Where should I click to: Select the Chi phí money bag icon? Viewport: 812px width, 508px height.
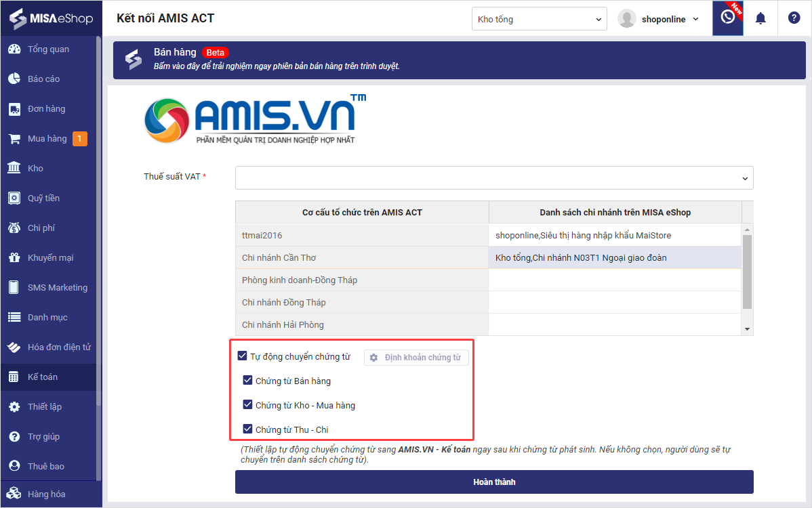14,228
